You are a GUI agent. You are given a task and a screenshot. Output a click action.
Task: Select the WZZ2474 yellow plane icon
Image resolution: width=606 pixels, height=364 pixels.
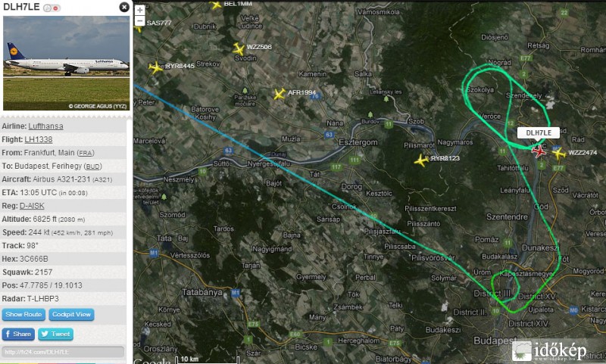pos(558,153)
